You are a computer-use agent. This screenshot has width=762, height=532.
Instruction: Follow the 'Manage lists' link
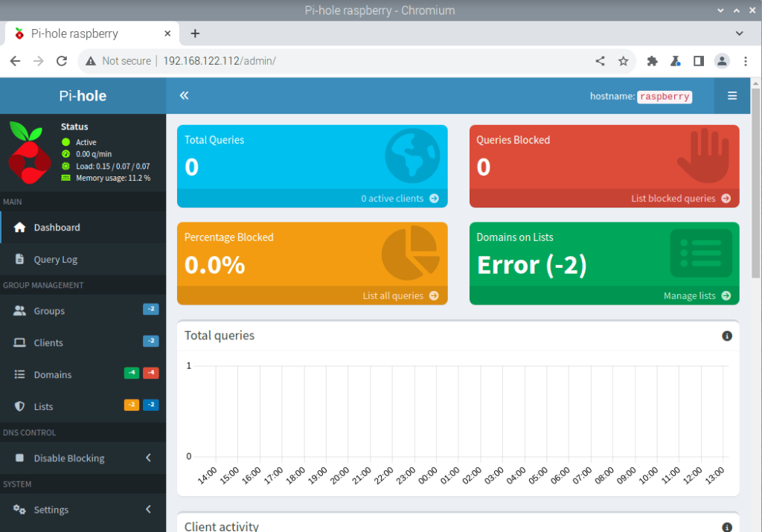pyautogui.click(x=697, y=295)
